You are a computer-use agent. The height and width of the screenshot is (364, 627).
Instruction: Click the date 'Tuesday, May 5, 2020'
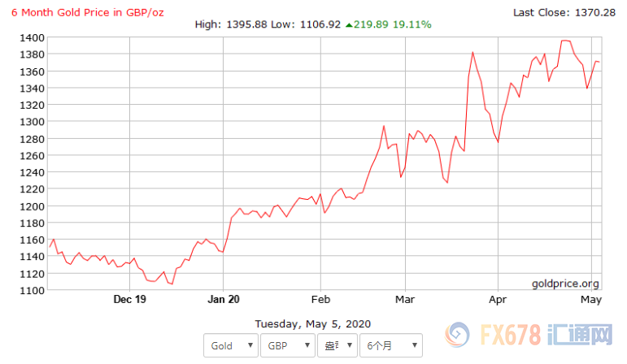click(313, 323)
